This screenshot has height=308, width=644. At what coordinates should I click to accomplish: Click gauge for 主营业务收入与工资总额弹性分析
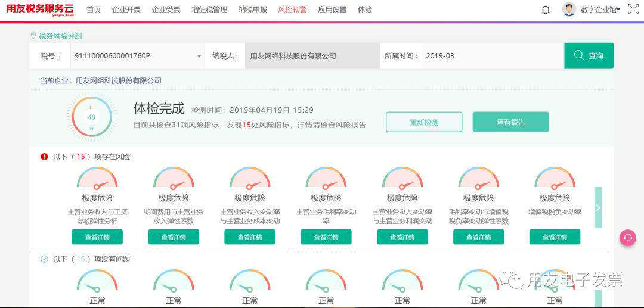coord(97,178)
